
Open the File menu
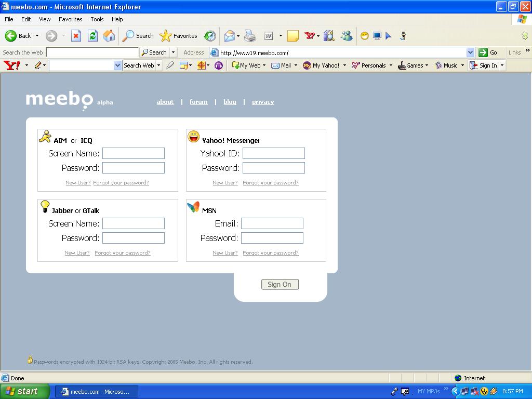9,19
